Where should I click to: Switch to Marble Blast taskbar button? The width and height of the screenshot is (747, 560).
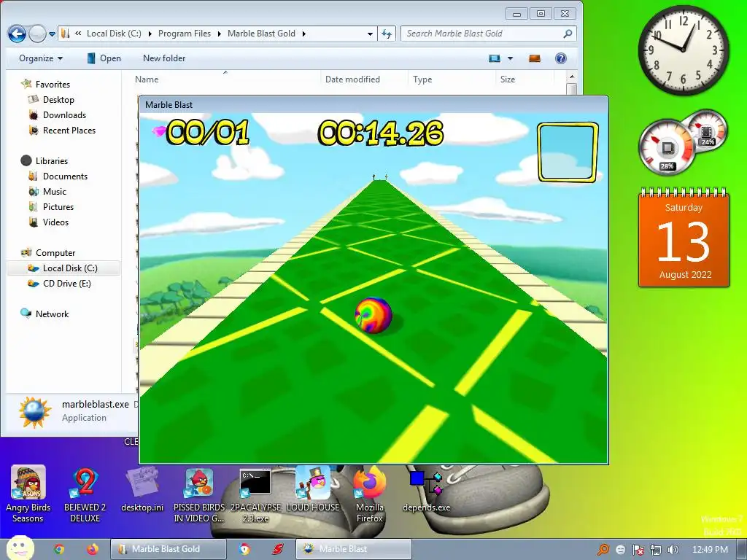coord(354,549)
